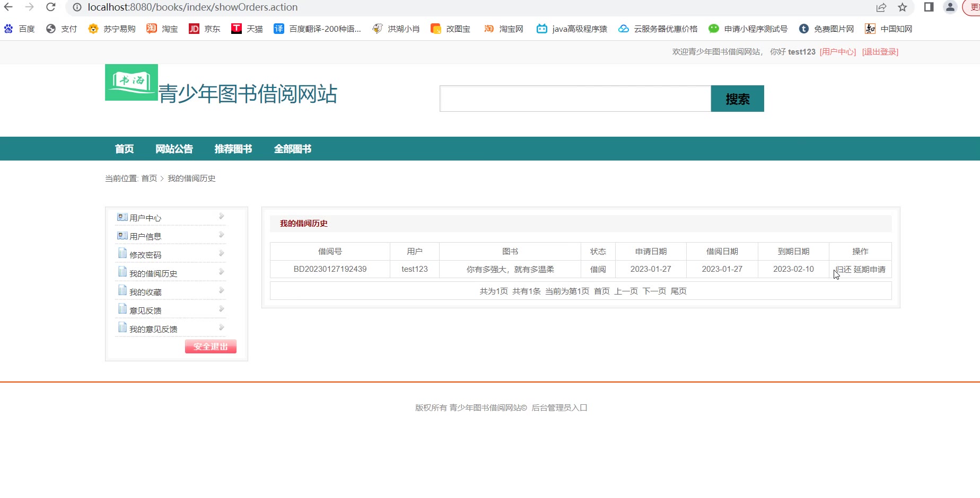Click the red 安全退出 button
This screenshot has width=980, height=498.
(211, 346)
